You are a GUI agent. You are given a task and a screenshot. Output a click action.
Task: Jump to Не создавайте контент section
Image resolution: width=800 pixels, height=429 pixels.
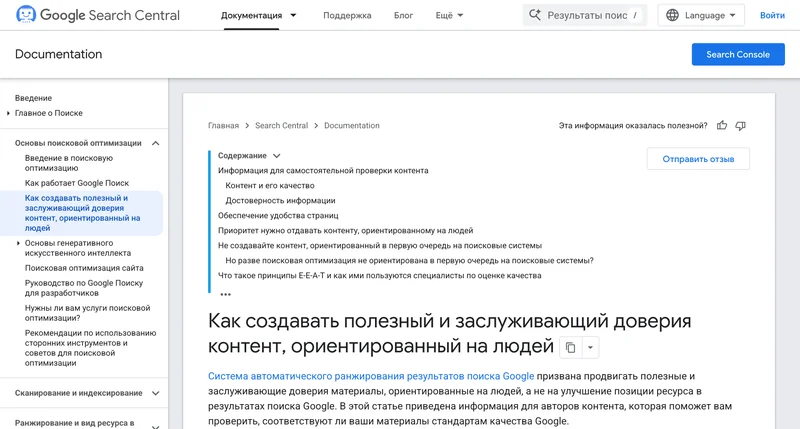tap(380, 246)
